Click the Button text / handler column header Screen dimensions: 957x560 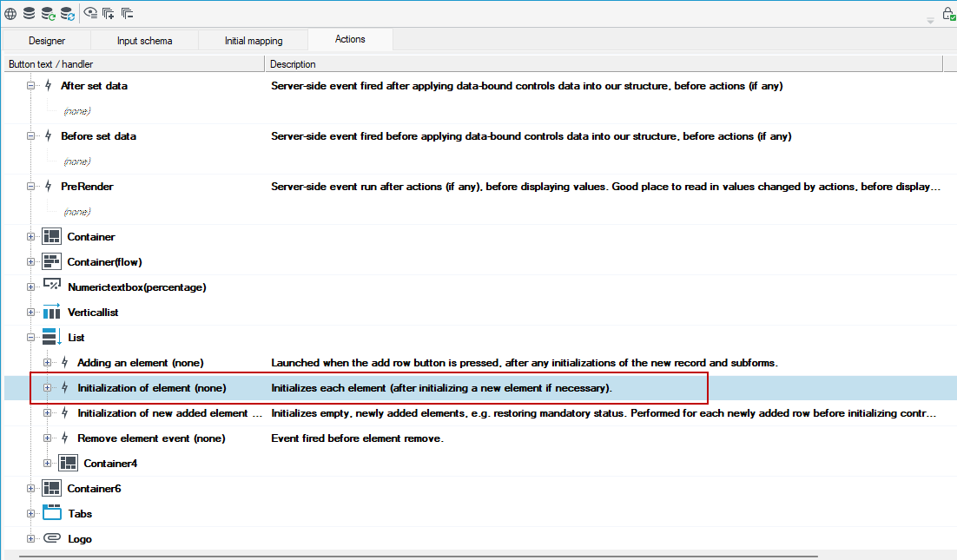pos(135,64)
